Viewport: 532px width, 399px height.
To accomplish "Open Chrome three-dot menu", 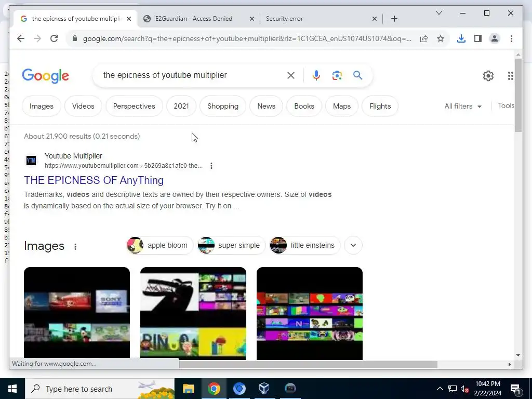I will pos(511,38).
